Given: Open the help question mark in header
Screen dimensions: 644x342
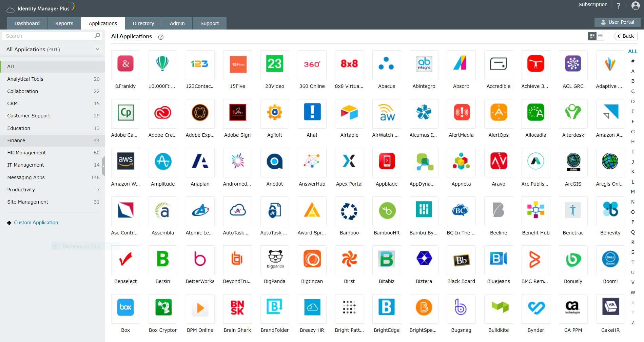Looking at the screenshot, I should [618, 5].
